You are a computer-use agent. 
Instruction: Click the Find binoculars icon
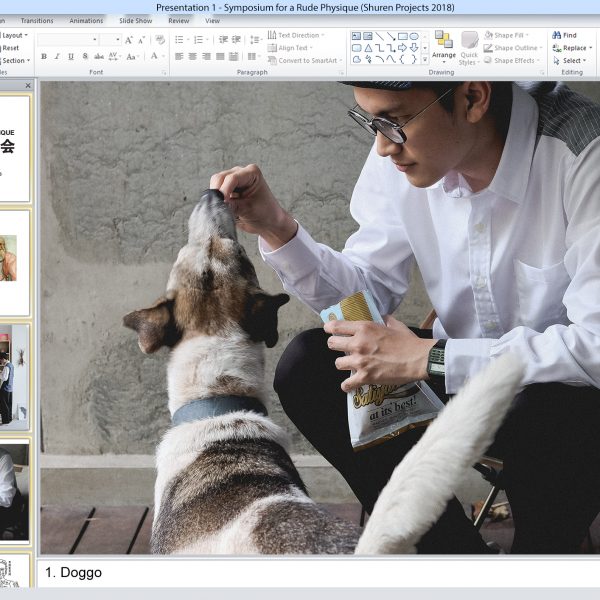[x=555, y=35]
